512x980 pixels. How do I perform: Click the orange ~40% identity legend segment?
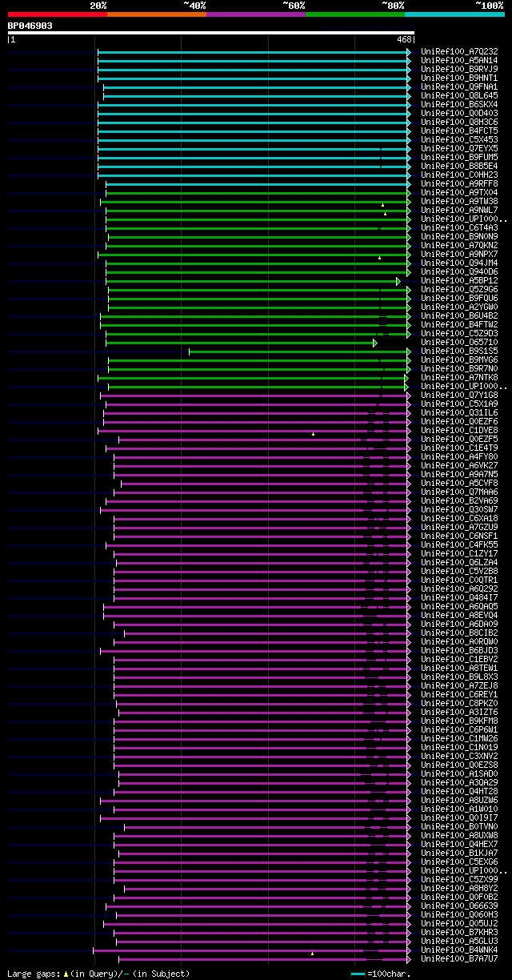(x=156, y=14)
